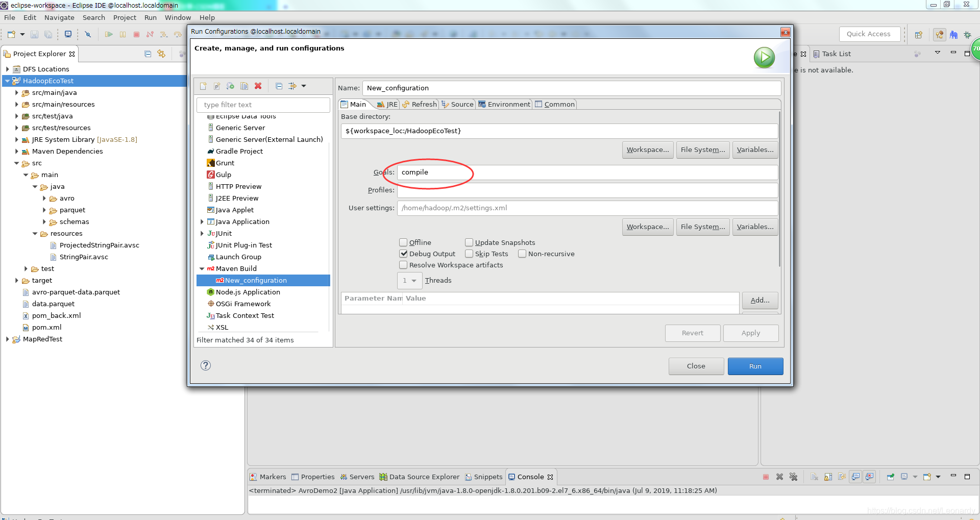Click the New prototype configuration icon
Image resolution: width=980 pixels, height=520 pixels.
point(217,86)
